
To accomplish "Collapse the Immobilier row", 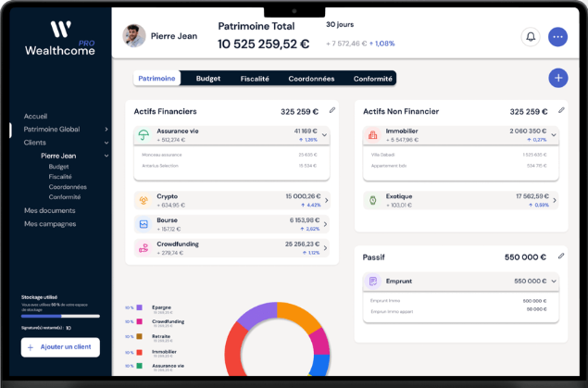I will click(554, 135).
